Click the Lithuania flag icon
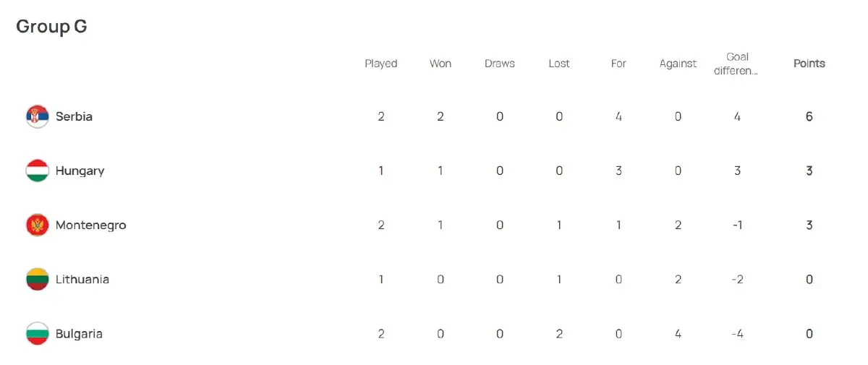 37,279
